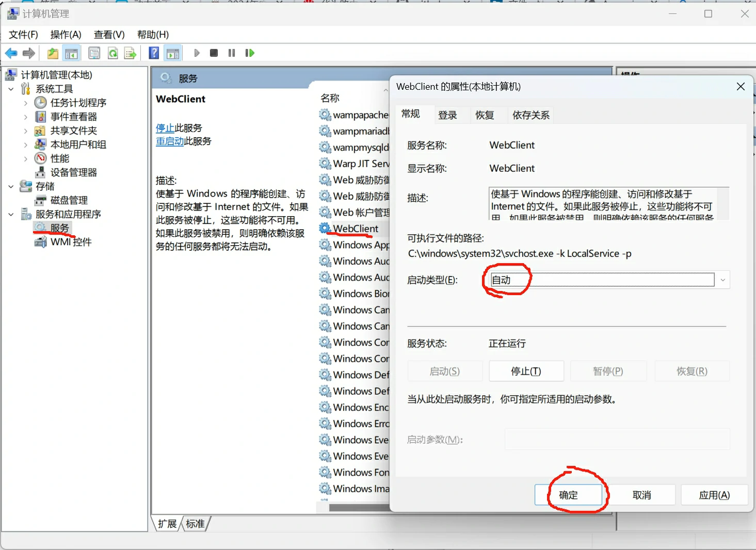Click the Up one level folder icon
Screen dimensions: 756x550
click(53, 53)
